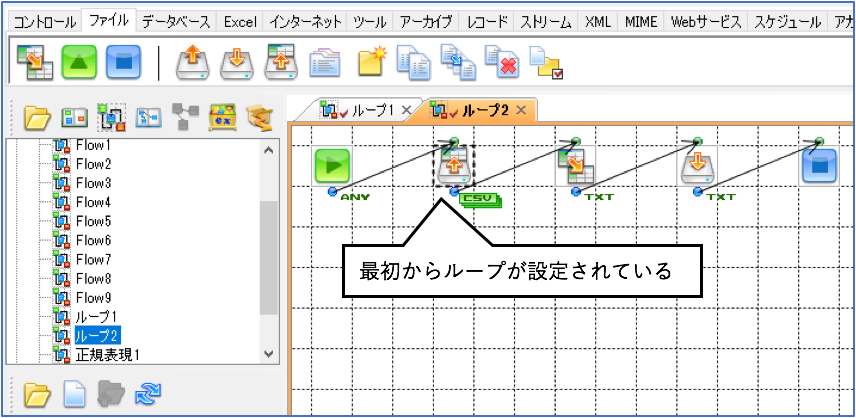Click the new blank file icon below the tree
The image size is (856, 418).
(75, 394)
